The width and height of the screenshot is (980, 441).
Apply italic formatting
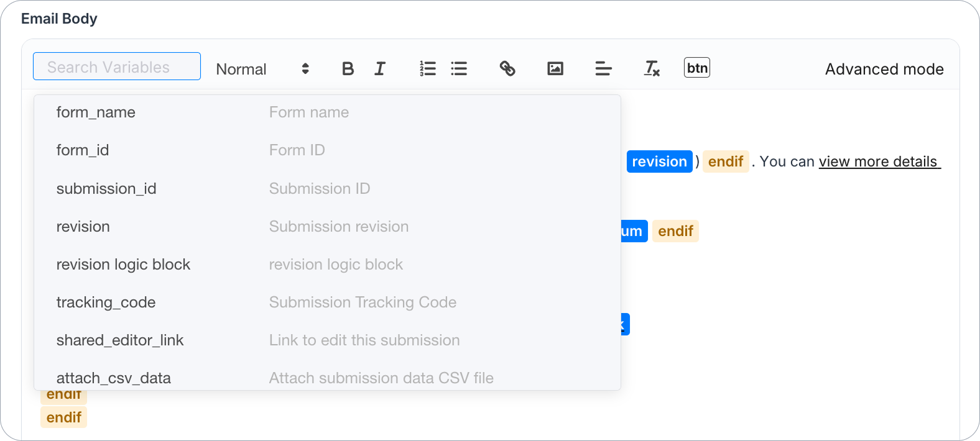(379, 68)
